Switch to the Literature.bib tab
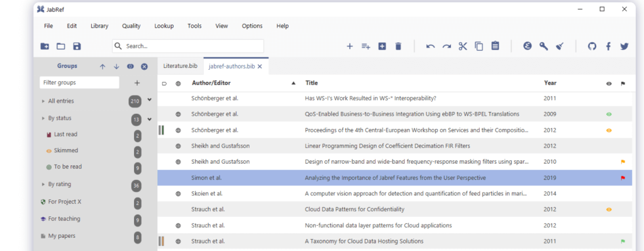Screen dimensions: 644x251 [x=180, y=66]
